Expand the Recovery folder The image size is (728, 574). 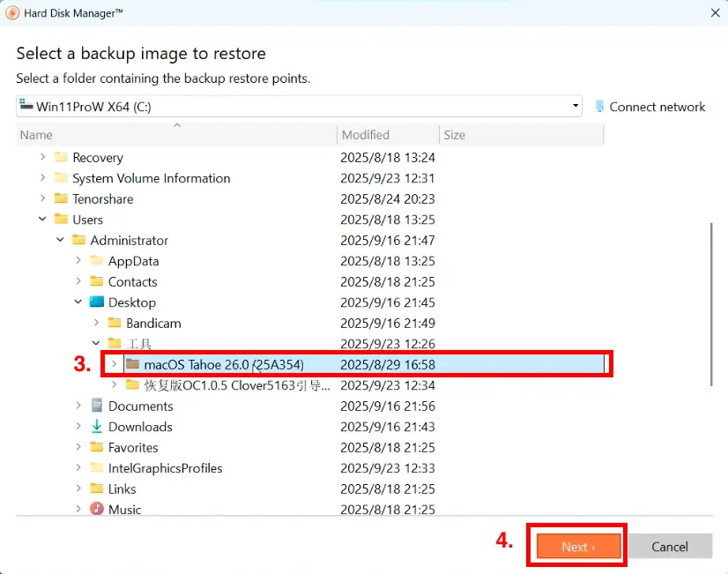(42, 156)
